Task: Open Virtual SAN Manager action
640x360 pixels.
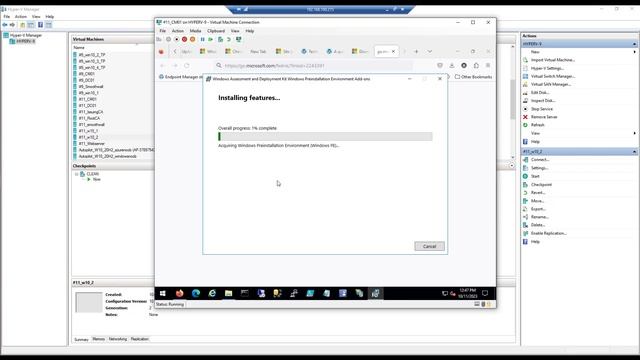Action: coord(551,84)
